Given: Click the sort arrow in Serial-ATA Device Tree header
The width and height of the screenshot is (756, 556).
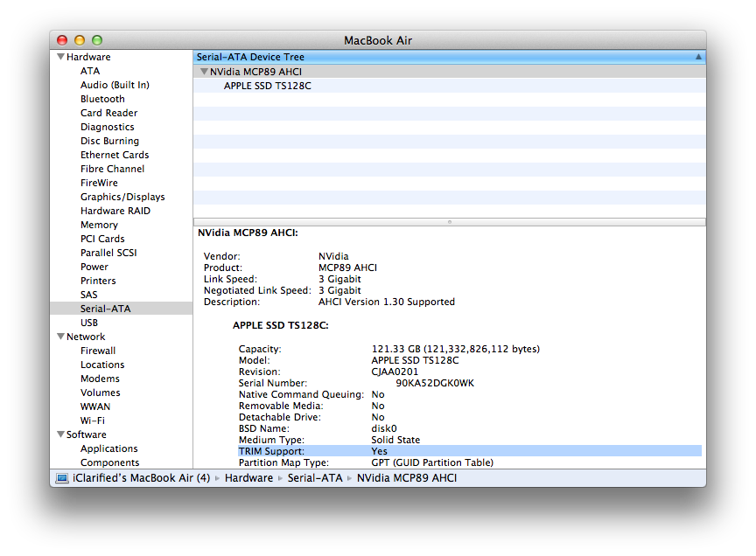Looking at the screenshot, I should click(x=698, y=57).
